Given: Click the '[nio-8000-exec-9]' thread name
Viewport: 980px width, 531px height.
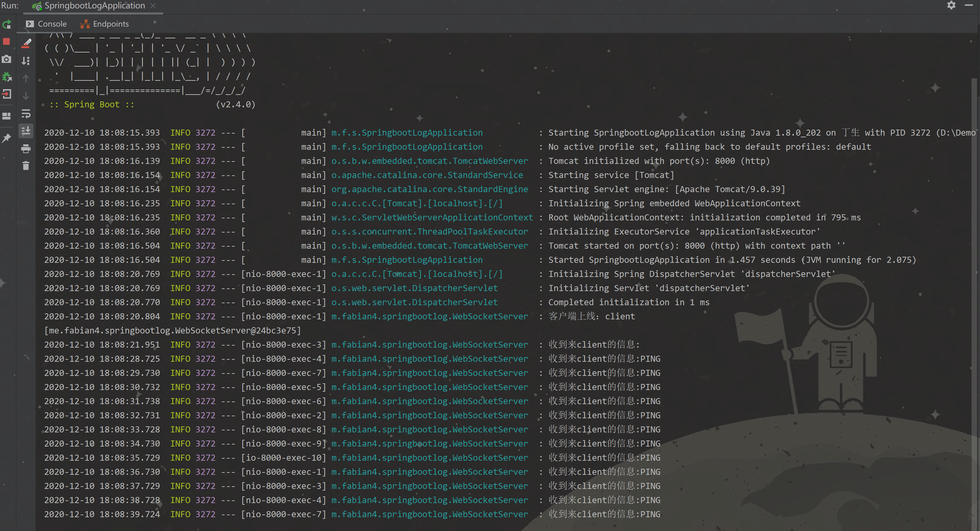Looking at the screenshot, I should coord(284,444).
